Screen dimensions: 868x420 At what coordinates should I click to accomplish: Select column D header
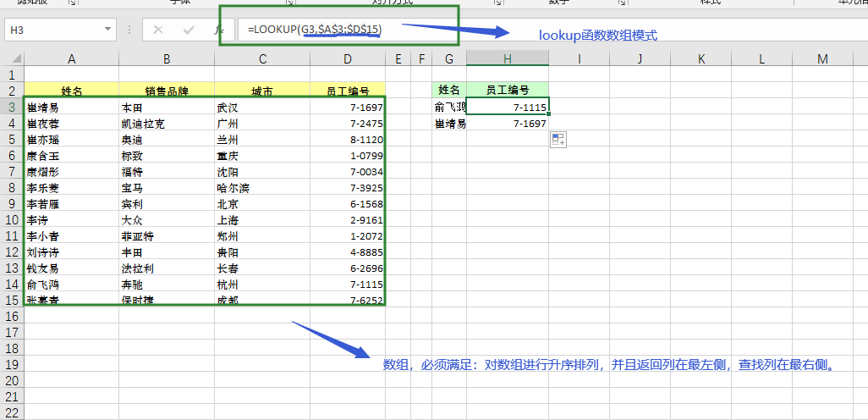tap(348, 58)
